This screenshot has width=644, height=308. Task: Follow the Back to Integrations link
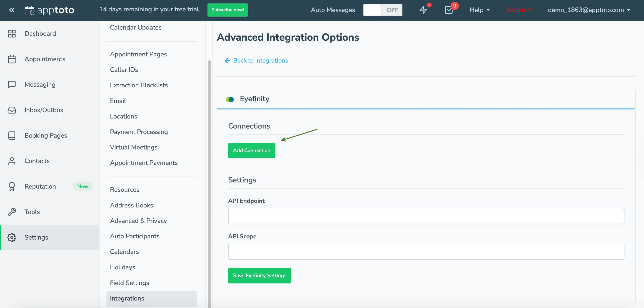[260, 60]
